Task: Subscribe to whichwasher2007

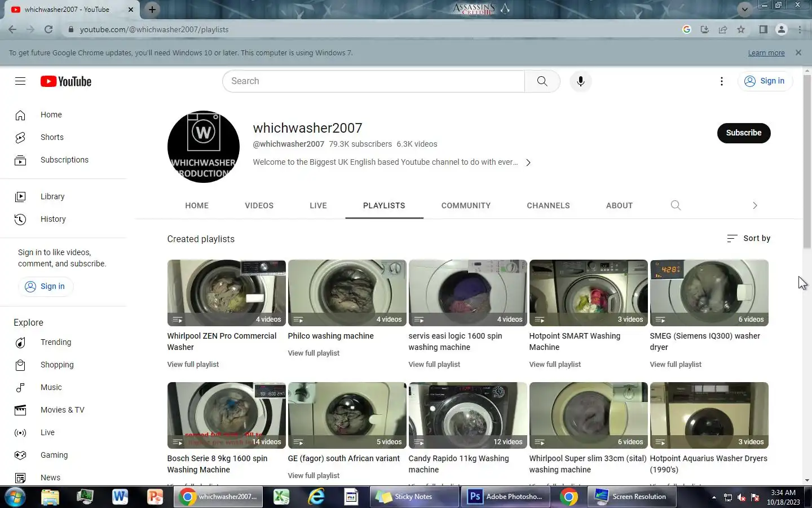Action: pyautogui.click(x=743, y=133)
